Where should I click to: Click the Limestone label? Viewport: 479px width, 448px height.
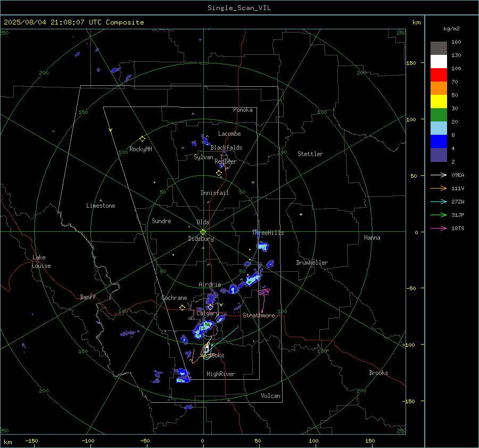point(101,206)
